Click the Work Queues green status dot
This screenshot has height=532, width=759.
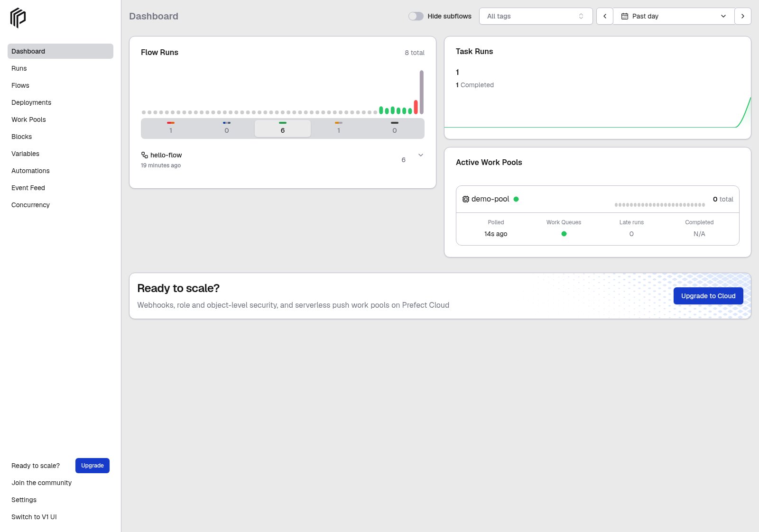pyautogui.click(x=564, y=234)
